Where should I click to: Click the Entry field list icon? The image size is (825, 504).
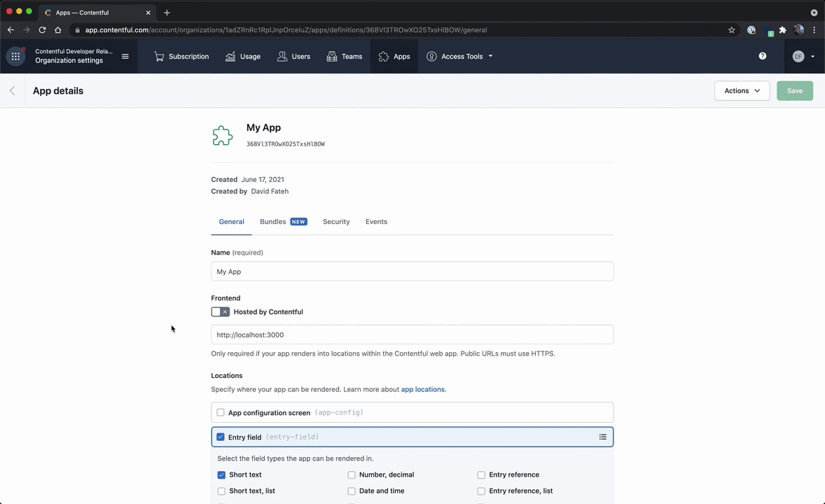(x=603, y=437)
